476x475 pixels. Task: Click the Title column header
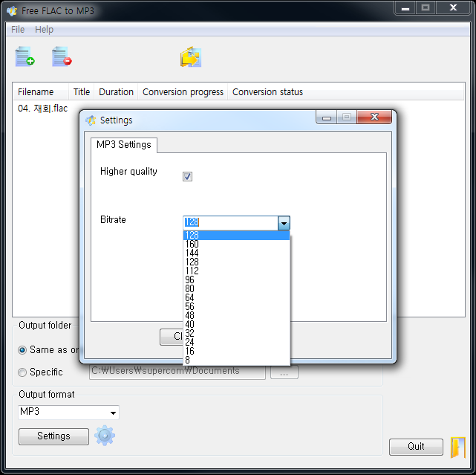(82, 91)
